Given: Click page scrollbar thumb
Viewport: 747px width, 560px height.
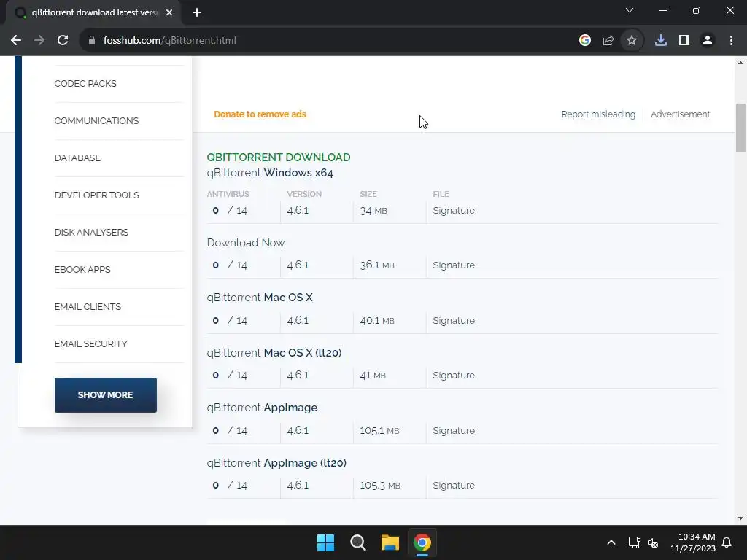Looking at the screenshot, I should coord(740,128).
